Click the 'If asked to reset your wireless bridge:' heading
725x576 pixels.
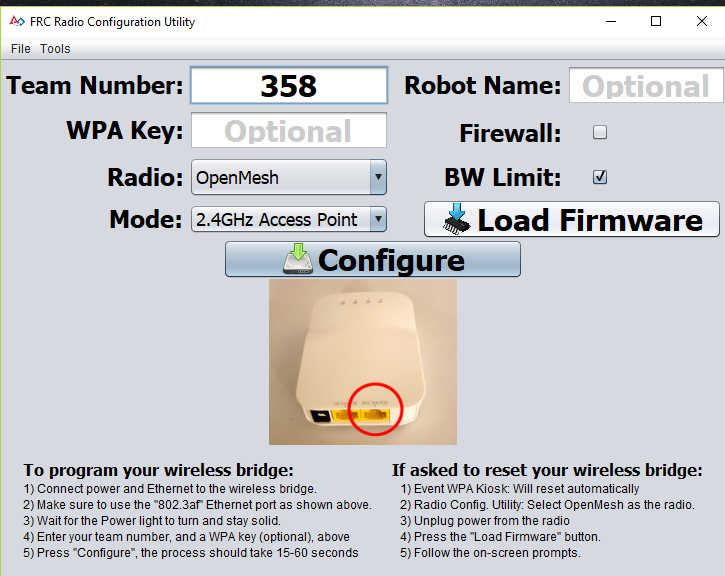[547, 470]
